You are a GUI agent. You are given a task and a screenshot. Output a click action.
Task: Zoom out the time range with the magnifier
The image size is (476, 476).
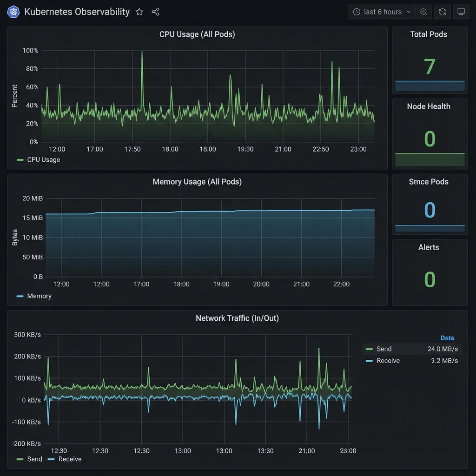pos(423,12)
